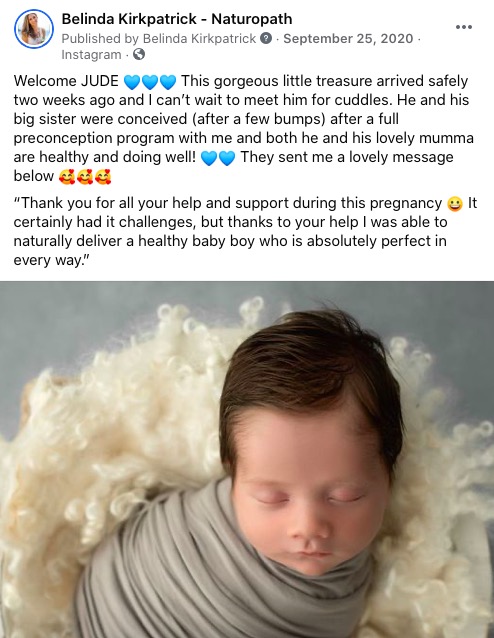Open Belinda Kirkpatrick - Naturopath page name
This screenshot has height=638, width=494.
pyautogui.click(x=177, y=19)
